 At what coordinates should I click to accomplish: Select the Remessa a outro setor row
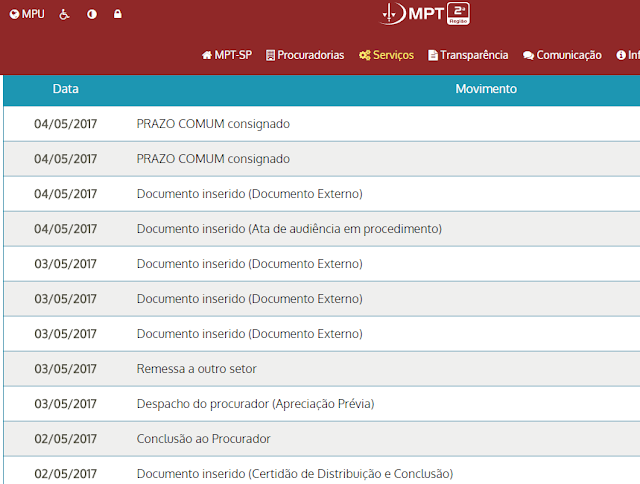point(322,369)
